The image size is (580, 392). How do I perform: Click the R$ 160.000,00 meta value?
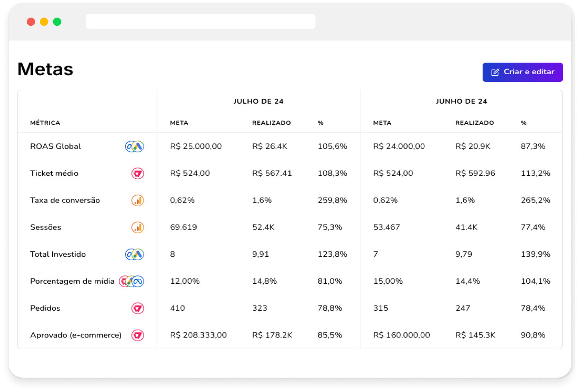401,335
